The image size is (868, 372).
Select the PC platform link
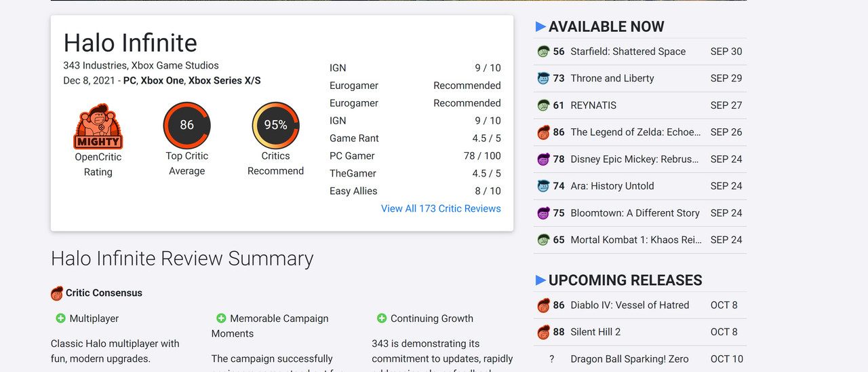click(x=130, y=81)
